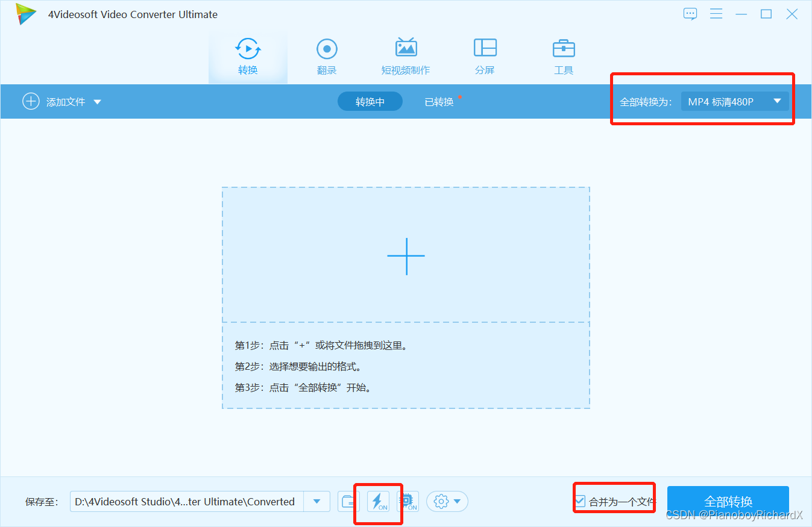Open the feedback chat icon
This screenshot has width=812, height=527.
tap(690, 14)
